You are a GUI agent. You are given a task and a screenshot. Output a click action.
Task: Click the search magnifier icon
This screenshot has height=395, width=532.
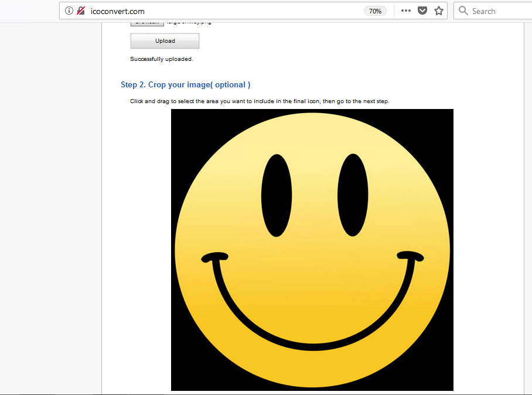point(463,11)
